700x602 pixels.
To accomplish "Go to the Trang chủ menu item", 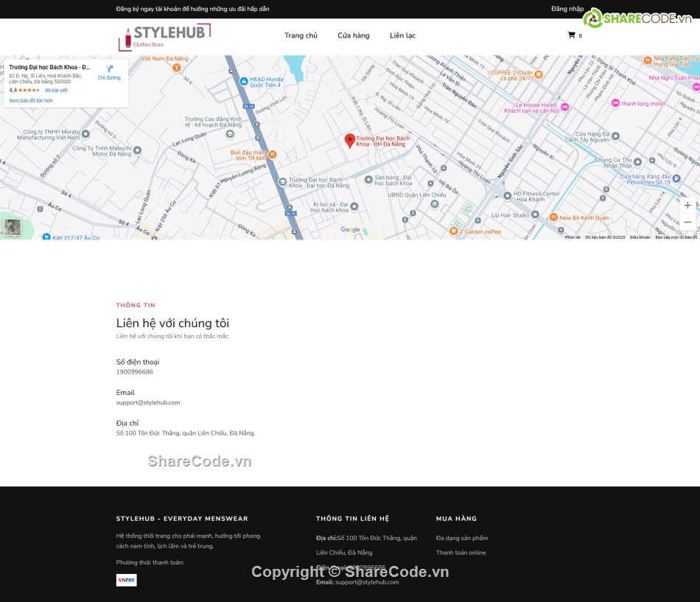I will [301, 35].
